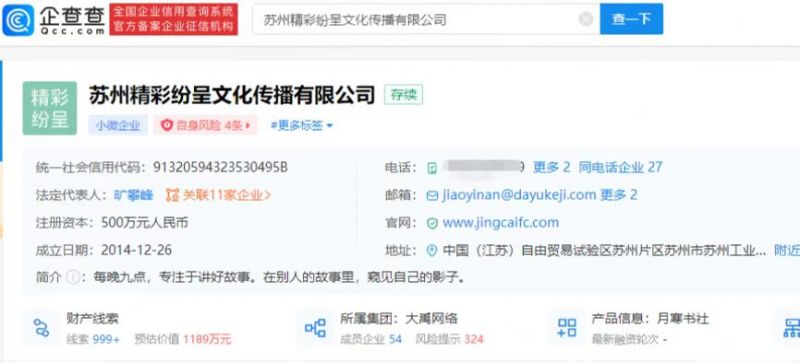Screen dimensions: 800x363
Task: Open 自身风险 4条 risk details
Action: click(207, 125)
